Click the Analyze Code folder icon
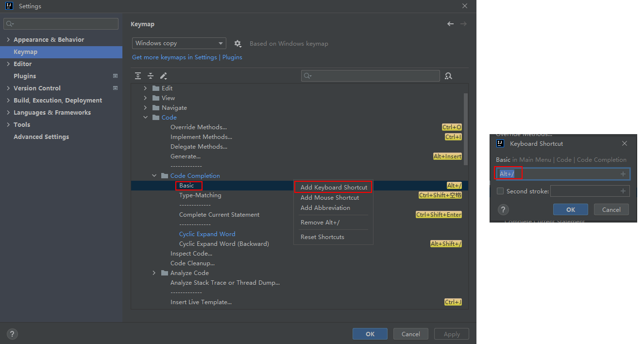644x344 pixels. click(x=165, y=273)
